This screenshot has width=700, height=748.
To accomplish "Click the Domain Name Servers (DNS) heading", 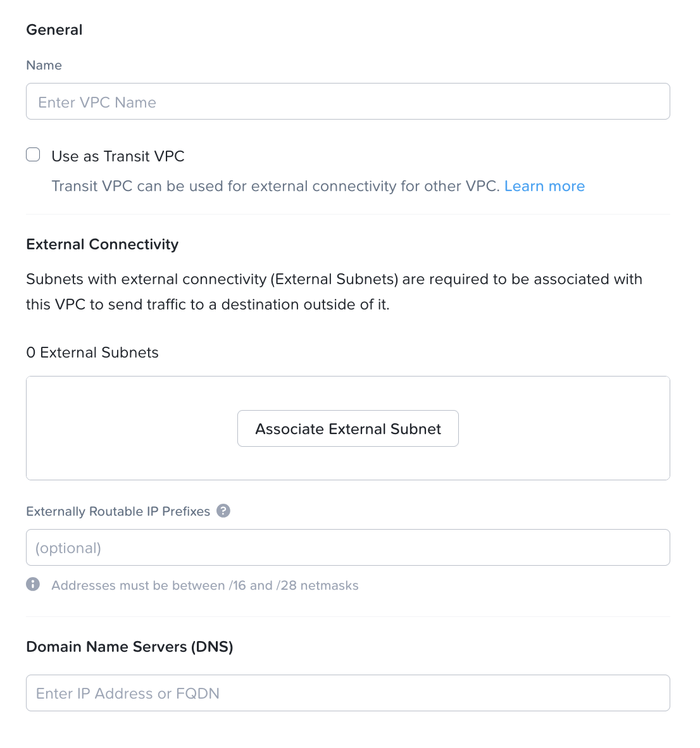I will [130, 647].
